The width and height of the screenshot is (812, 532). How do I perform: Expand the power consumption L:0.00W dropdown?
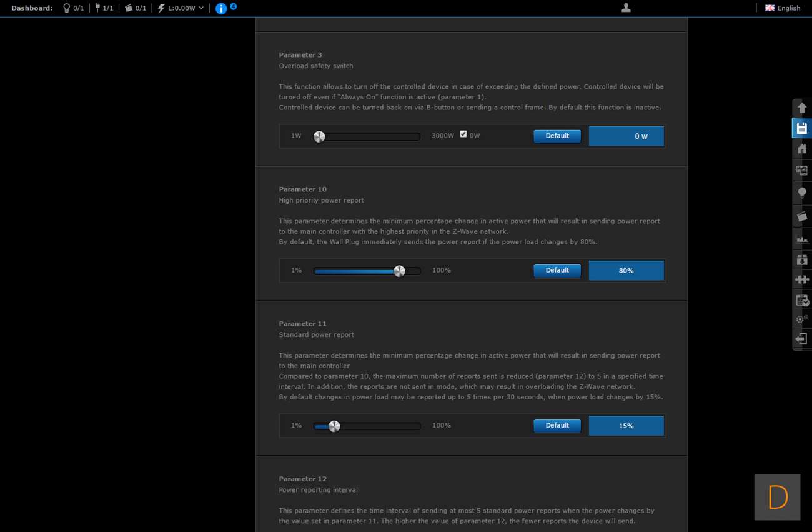181,8
